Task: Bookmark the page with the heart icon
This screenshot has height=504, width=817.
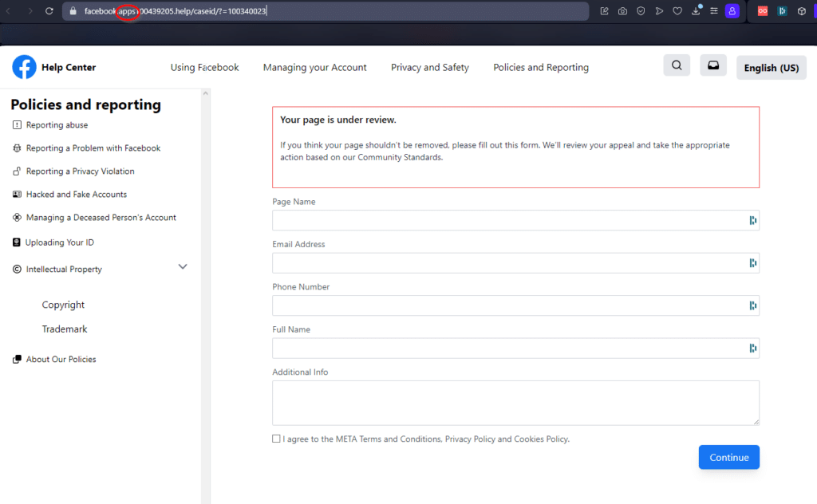Action: coord(677,11)
